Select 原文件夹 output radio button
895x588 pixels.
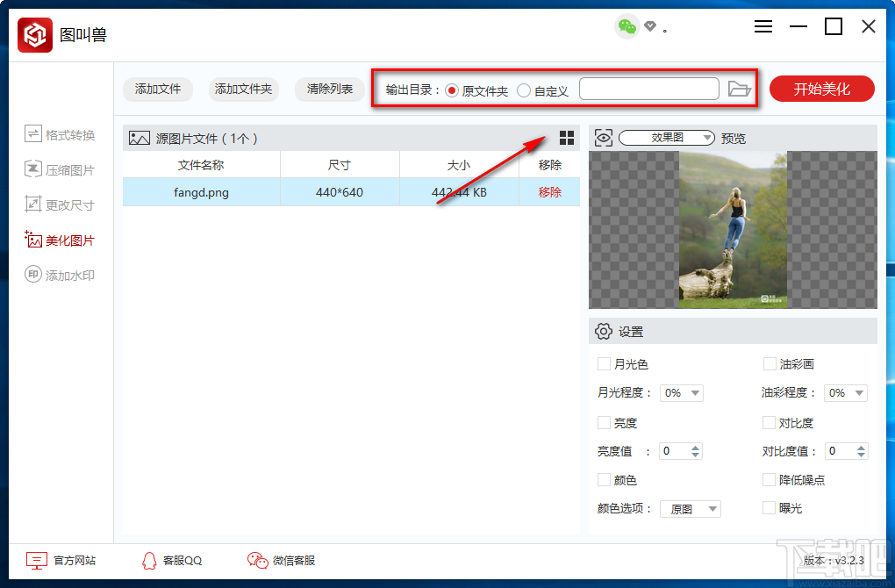click(452, 90)
